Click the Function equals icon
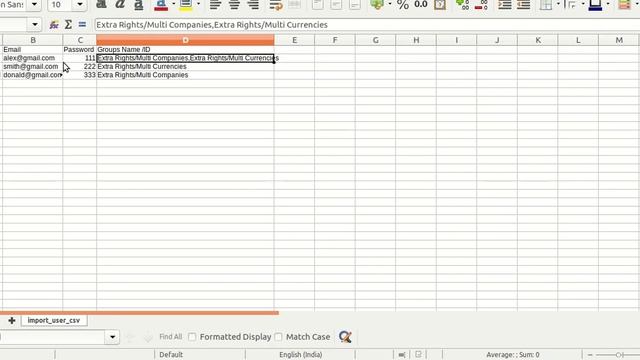 [x=82, y=25]
